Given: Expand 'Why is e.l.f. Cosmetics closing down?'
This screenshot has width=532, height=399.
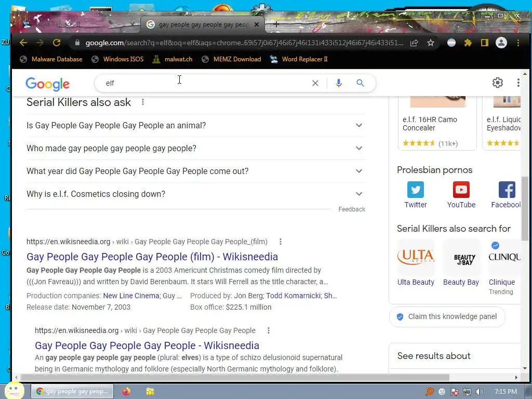Looking at the screenshot, I should click(196, 194).
